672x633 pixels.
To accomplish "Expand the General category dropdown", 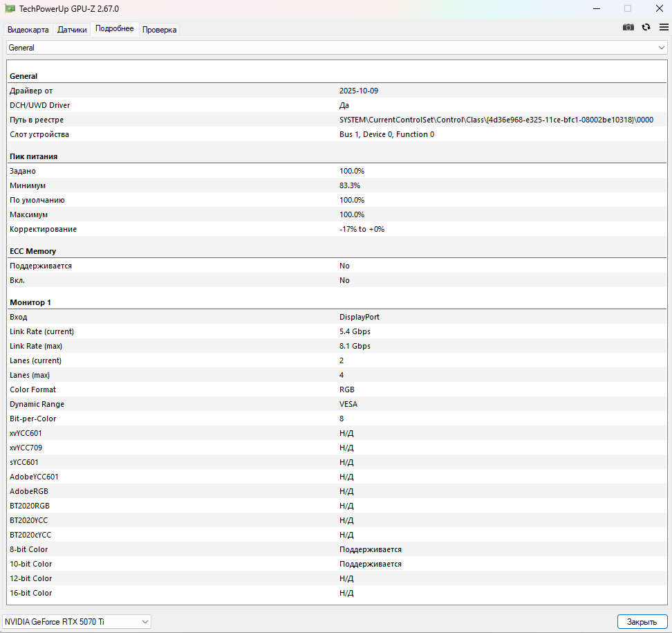I will pyautogui.click(x=336, y=48).
